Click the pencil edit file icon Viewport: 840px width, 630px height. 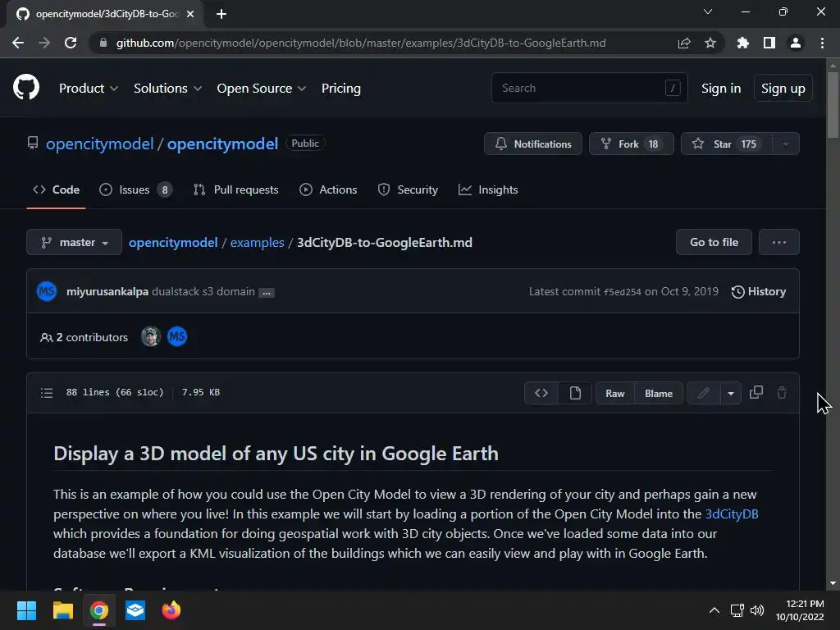click(703, 393)
